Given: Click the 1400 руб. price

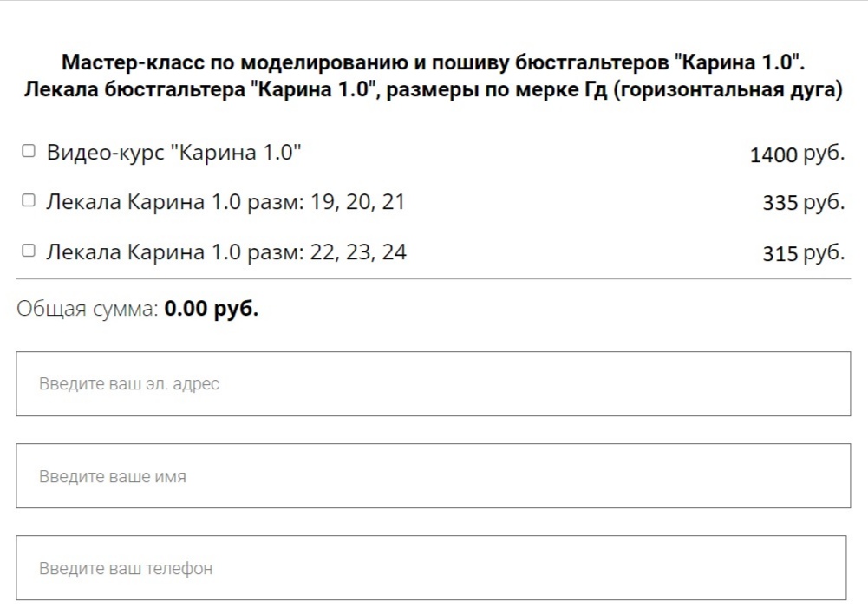Looking at the screenshot, I should tap(796, 154).
